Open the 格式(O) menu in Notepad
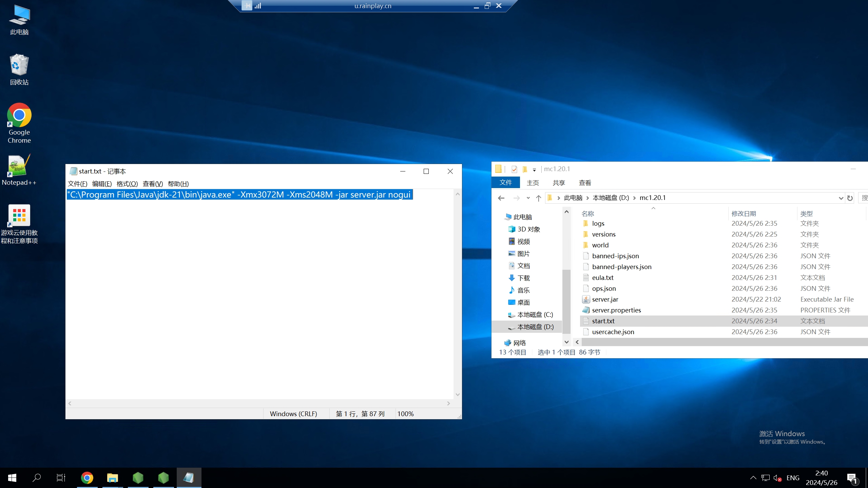The width and height of the screenshot is (868, 488). point(127,184)
